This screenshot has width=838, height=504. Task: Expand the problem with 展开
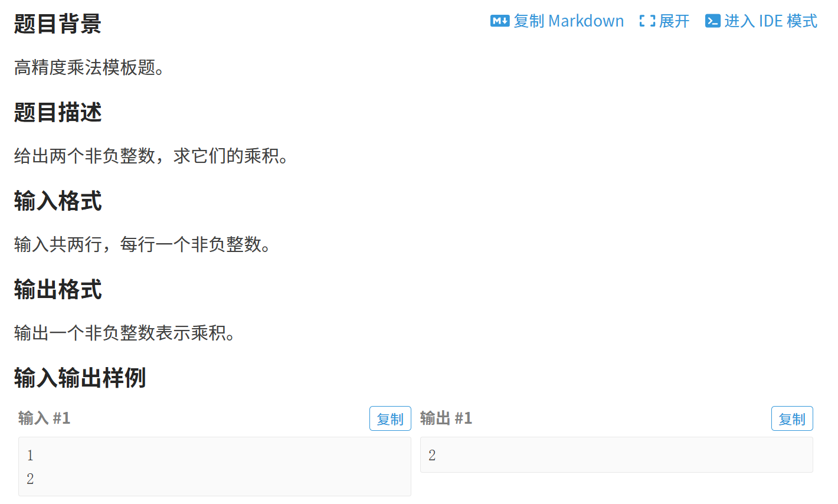674,21
